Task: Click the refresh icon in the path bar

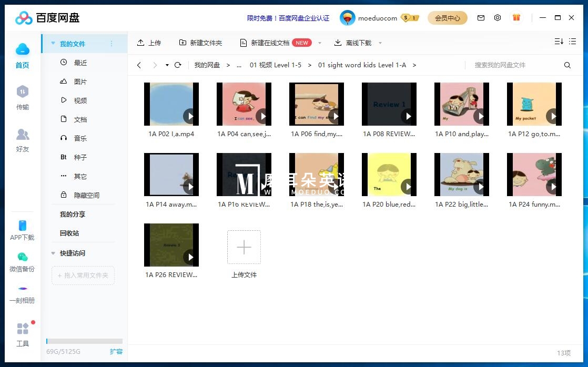Action: tap(178, 65)
